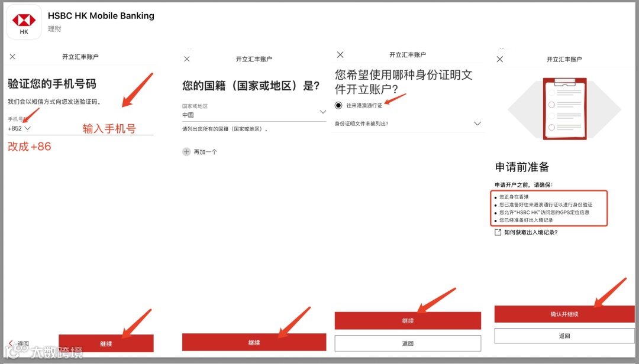Close the nationality selection screen
The image size is (639, 364).
coord(186,59)
